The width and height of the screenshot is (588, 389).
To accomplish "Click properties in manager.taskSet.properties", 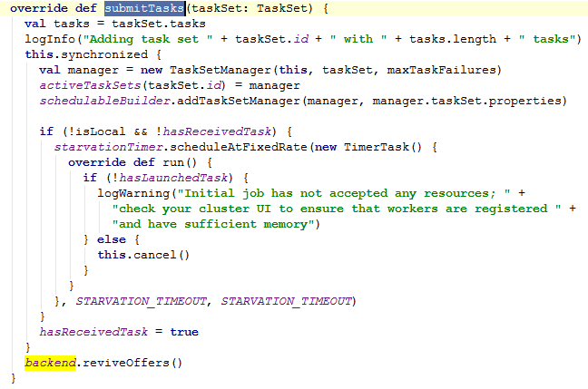I will 525,101.
